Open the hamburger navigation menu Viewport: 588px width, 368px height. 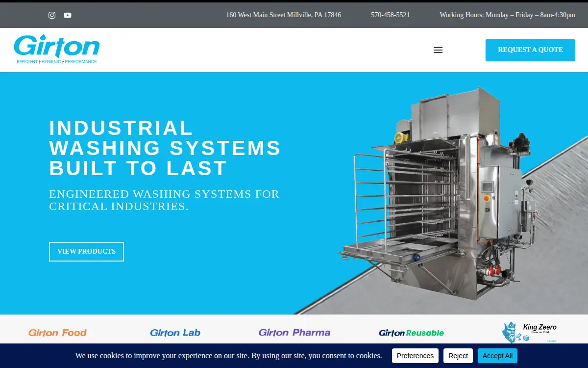[438, 50]
